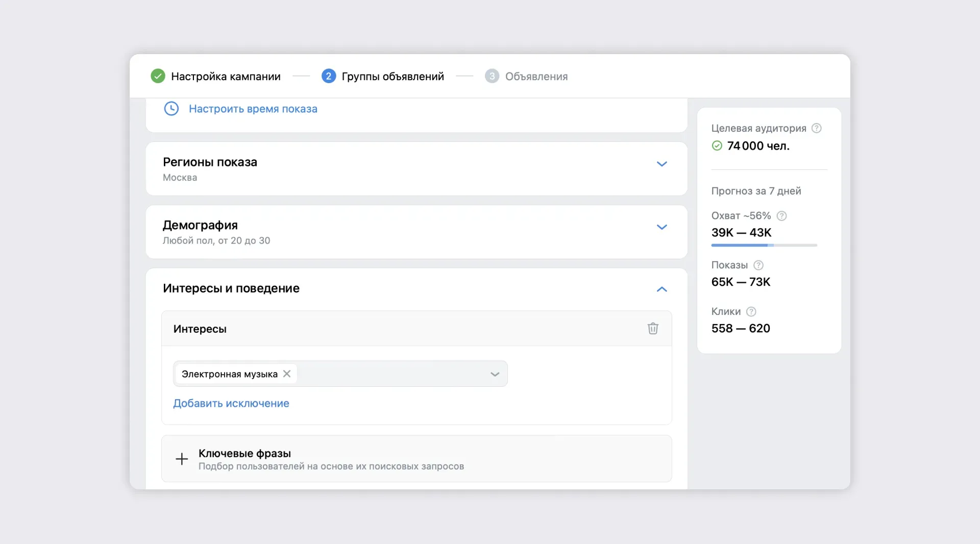Collapse the Интересы и поведение section
980x544 pixels.
click(661, 289)
